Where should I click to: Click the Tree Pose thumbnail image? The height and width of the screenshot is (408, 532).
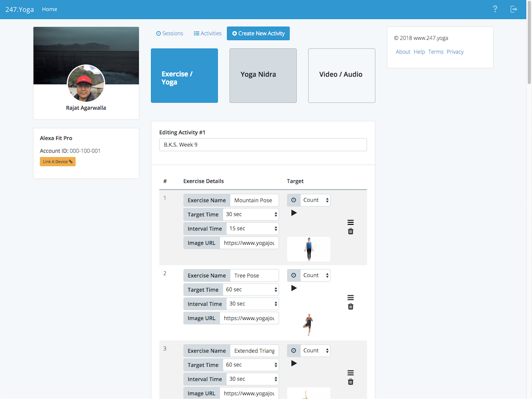309,325
